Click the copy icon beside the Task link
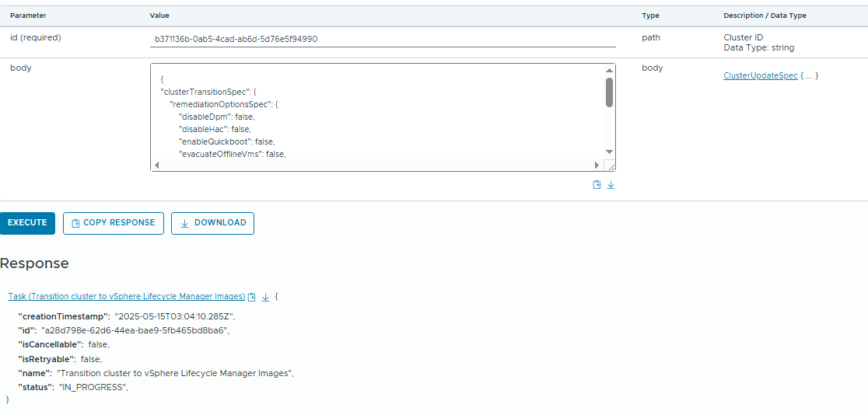Viewport: 868px width, 415px height. click(252, 297)
